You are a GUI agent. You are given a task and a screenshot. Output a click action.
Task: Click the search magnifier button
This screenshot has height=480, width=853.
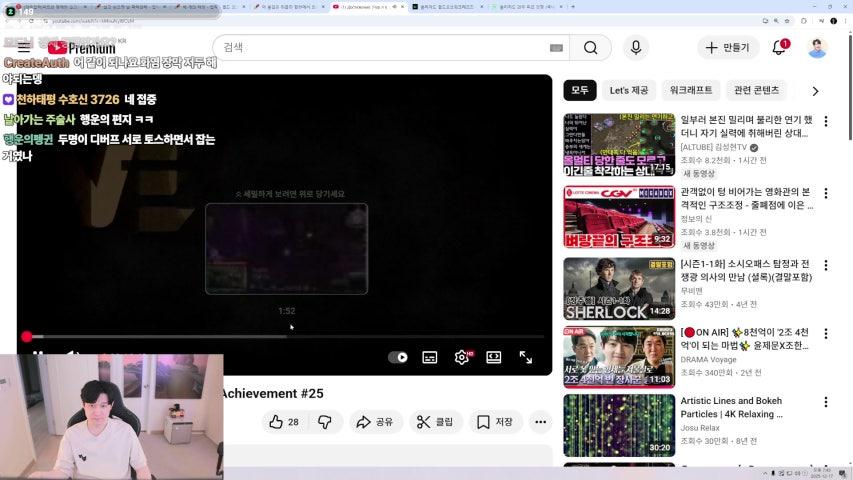[590, 48]
